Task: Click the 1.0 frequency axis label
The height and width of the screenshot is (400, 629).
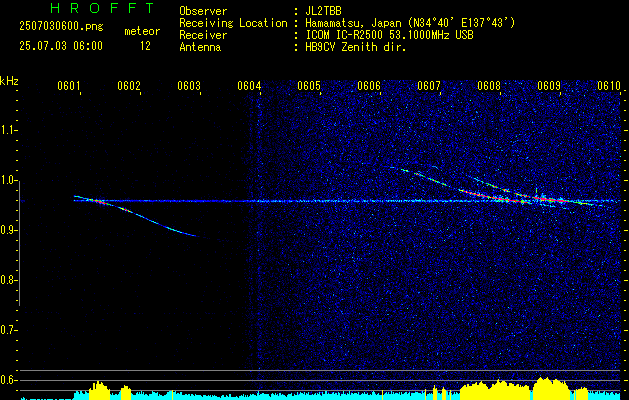Action: pyautogui.click(x=8, y=180)
